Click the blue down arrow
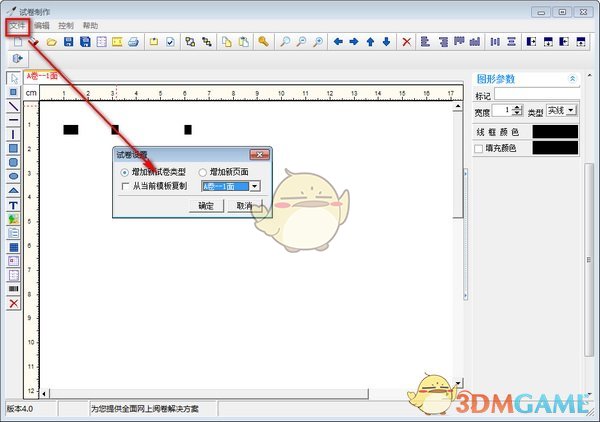Screen dimensions: 600x422 pyautogui.click(x=386, y=41)
